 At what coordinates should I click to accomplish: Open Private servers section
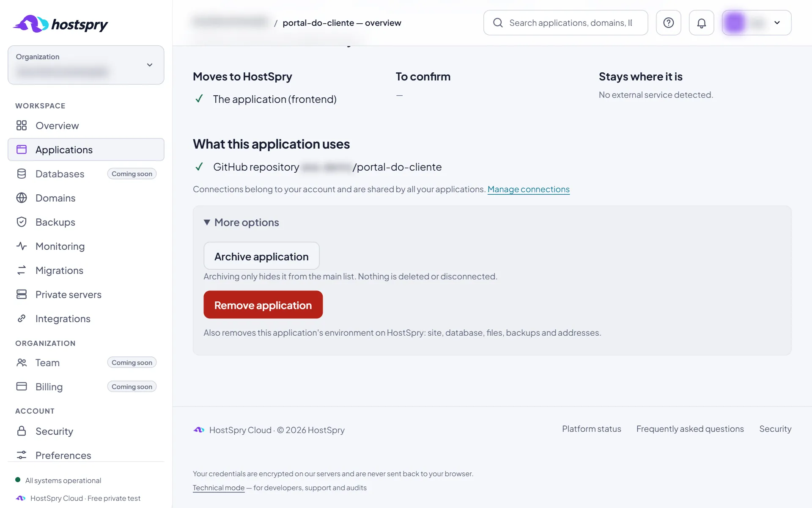point(86,294)
